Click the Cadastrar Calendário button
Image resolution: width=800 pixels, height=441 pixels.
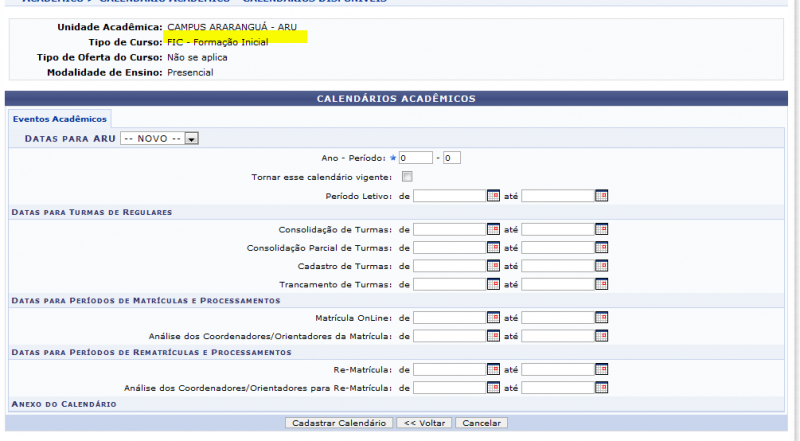(338, 423)
